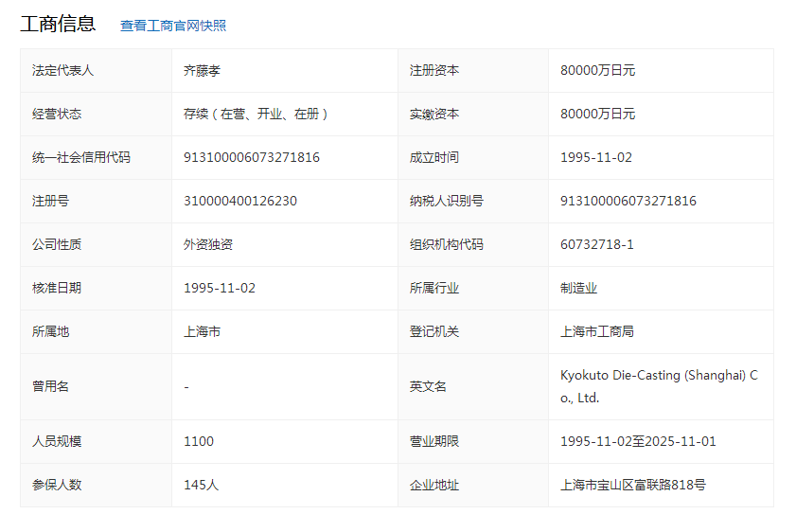
Task: Select the 注册资本 label cell
Action: 473,71
